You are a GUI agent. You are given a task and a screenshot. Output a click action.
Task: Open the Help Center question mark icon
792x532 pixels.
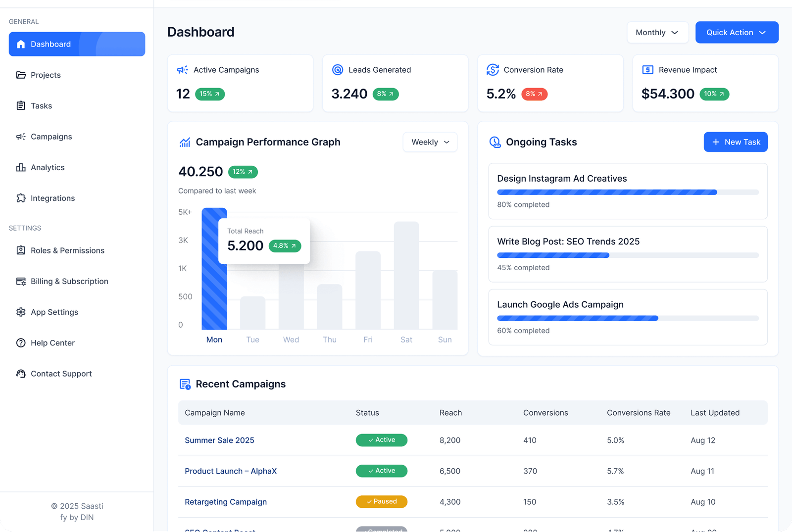[x=21, y=343]
